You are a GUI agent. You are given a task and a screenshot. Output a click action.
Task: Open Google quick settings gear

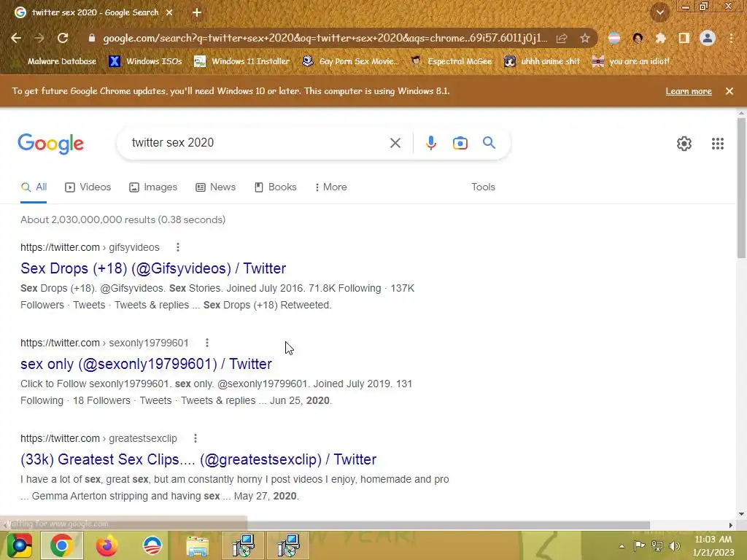coord(684,144)
